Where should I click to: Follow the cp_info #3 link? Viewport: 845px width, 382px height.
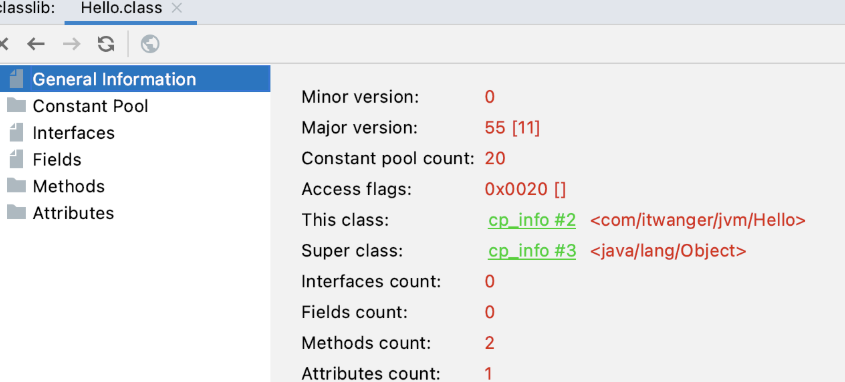coord(532,251)
